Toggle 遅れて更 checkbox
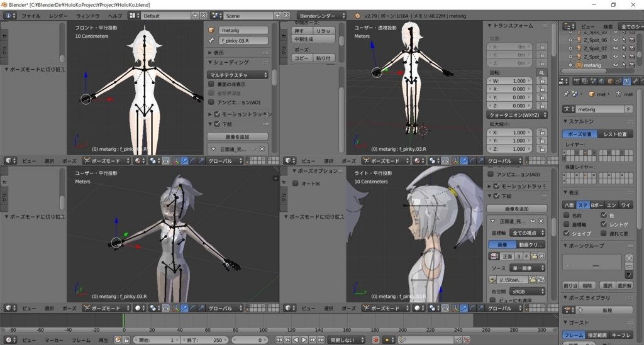Viewport: 644px width, 345px height. pyautogui.click(x=603, y=233)
